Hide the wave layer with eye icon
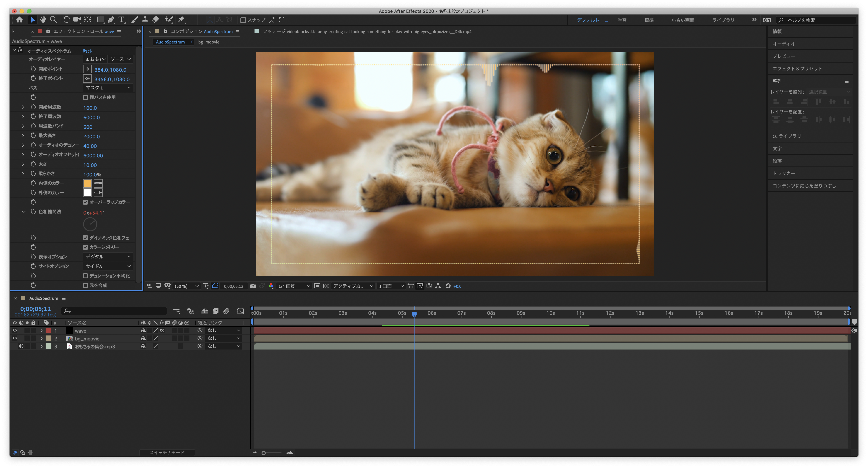868x468 pixels. 15,331
